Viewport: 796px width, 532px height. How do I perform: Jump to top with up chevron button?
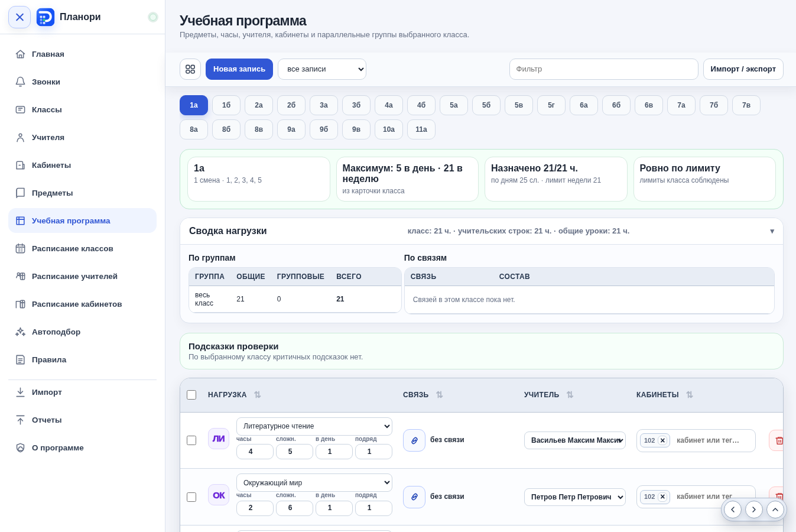pyautogui.click(x=775, y=510)
